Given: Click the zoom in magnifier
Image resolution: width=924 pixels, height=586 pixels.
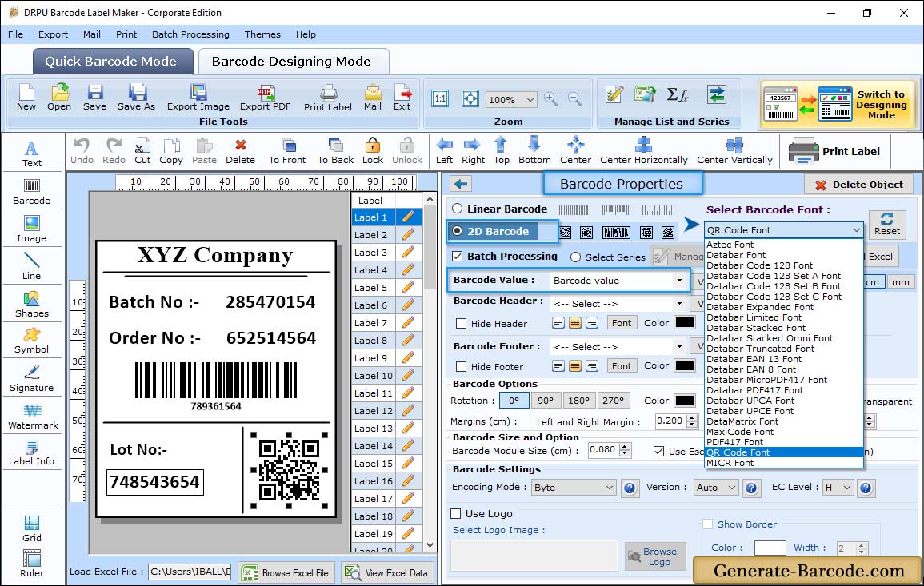Looking at the screenshot, I should 551,99.
